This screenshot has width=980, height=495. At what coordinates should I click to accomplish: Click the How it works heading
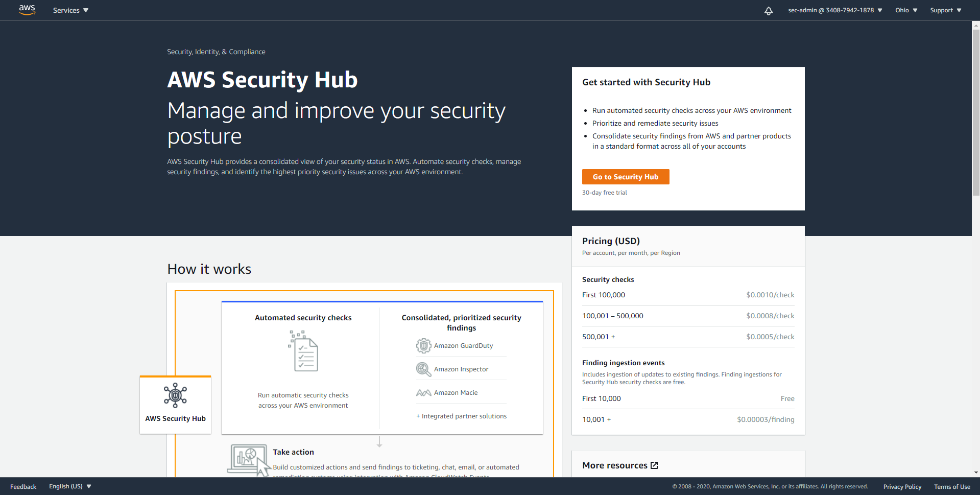click(209, 269)
